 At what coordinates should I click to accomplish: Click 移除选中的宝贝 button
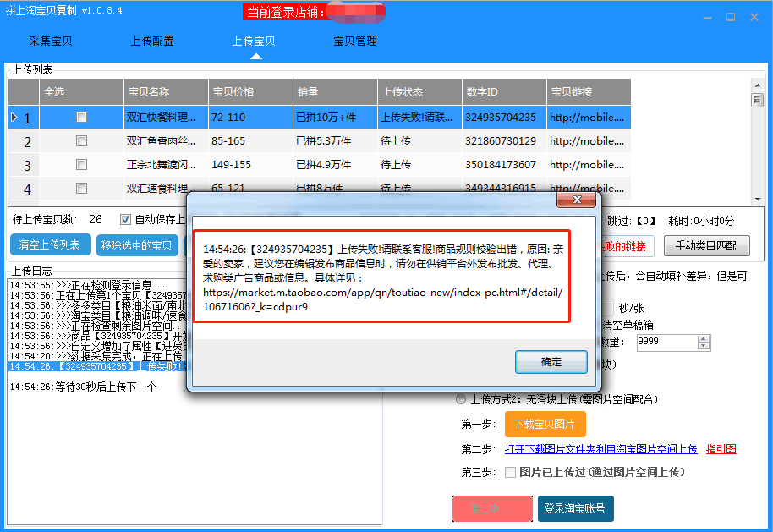pyautogui.click(x=137, y=245)
